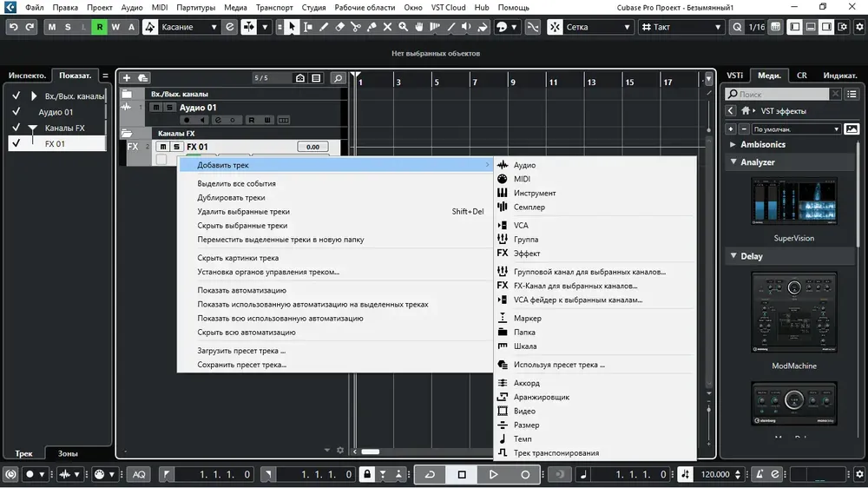Toggle visibility checkbox for Аудио 01
The height and width of the screenshot is (488, 868).
tap(16, 111)
